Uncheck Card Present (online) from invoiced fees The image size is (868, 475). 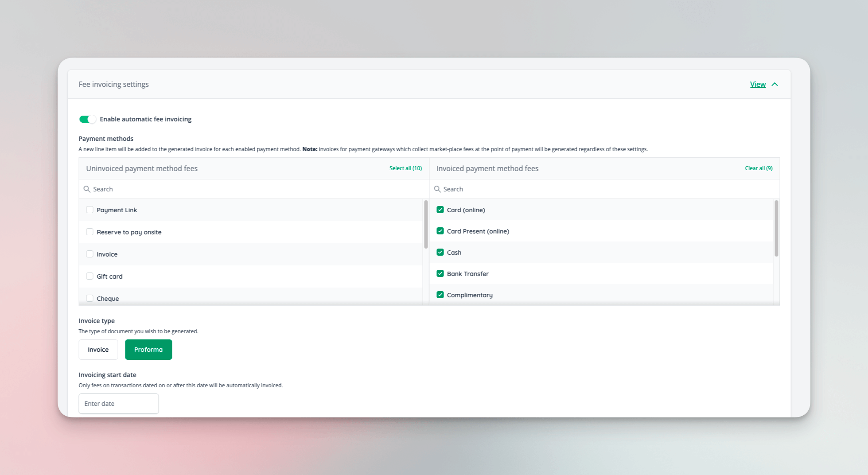440,231
